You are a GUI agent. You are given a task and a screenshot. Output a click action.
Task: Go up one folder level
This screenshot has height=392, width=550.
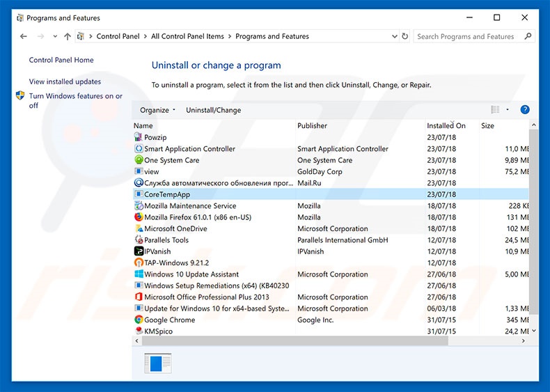point(68,36)
